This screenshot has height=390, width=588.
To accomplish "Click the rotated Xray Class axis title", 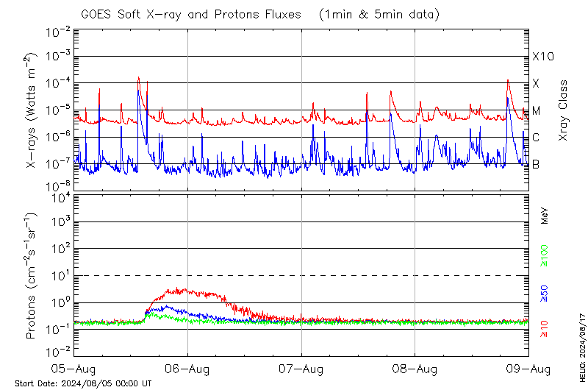I will 564,110.
